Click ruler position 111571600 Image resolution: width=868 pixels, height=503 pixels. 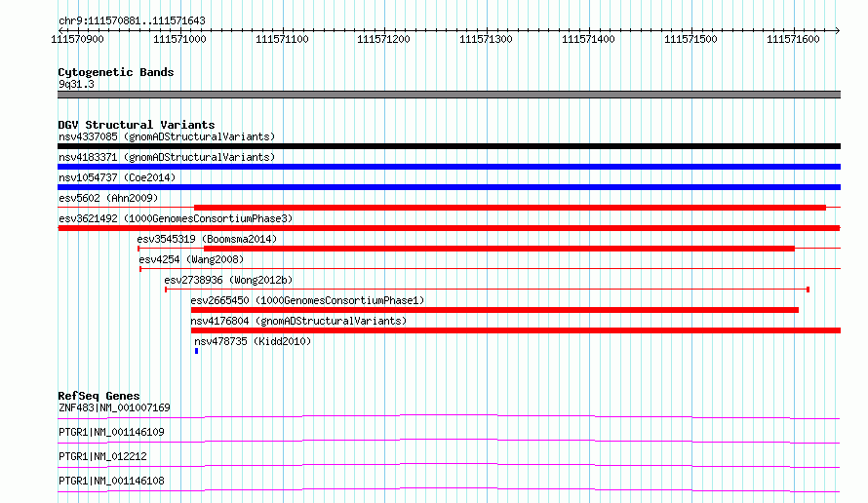[x=793, y=39]
